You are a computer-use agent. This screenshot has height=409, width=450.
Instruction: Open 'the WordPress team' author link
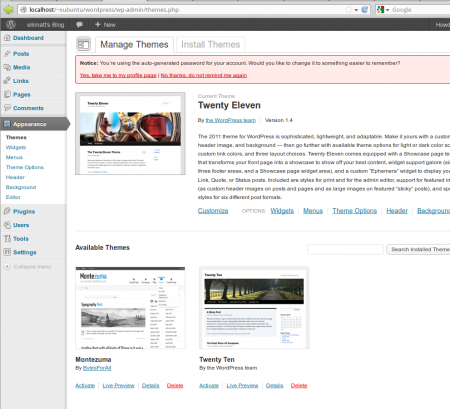click(231, 120)
